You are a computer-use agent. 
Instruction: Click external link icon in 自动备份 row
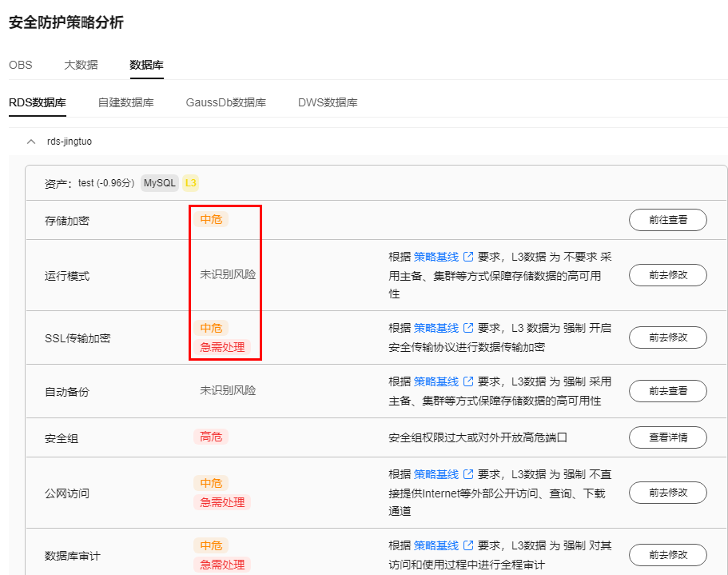point(468,381)
